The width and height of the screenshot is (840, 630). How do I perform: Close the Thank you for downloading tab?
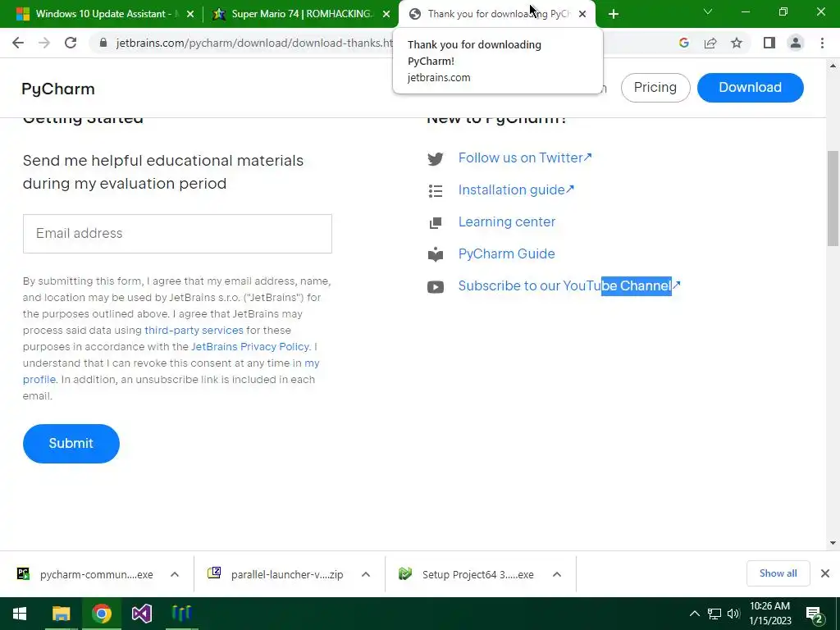point(582,15)
